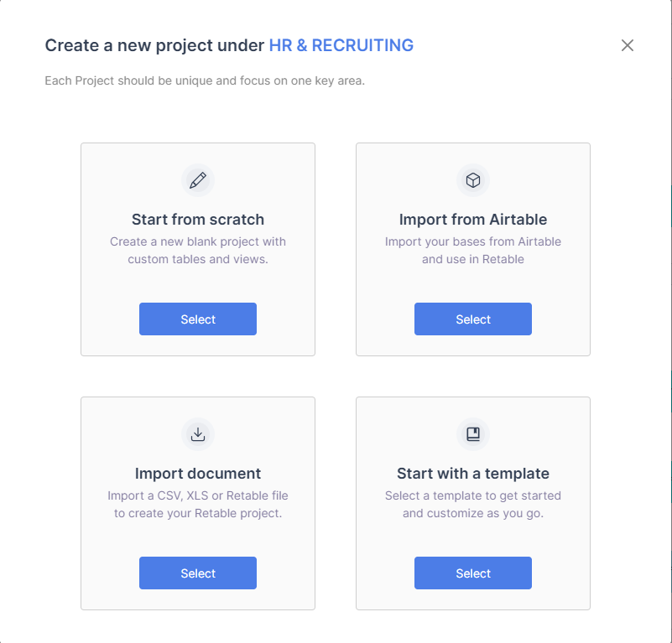Screen dimensions: 672x643
Task: Click the template customize description text
Action: pyautogui.click(x=473, y=505)
